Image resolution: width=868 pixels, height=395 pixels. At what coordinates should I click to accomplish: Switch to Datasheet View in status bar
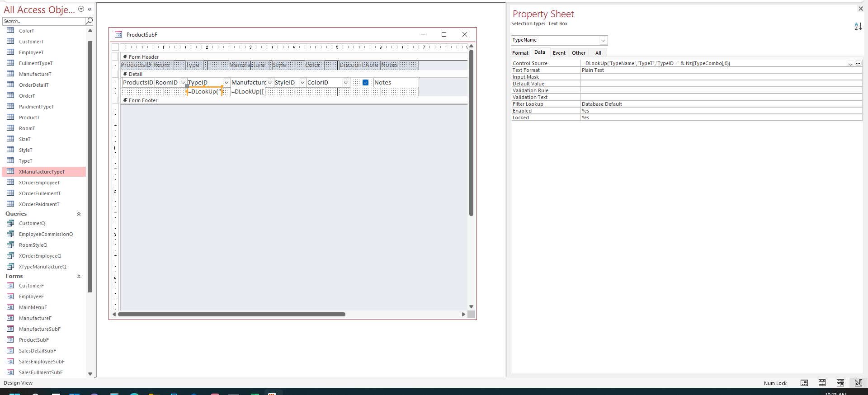(x=822, y=383)
